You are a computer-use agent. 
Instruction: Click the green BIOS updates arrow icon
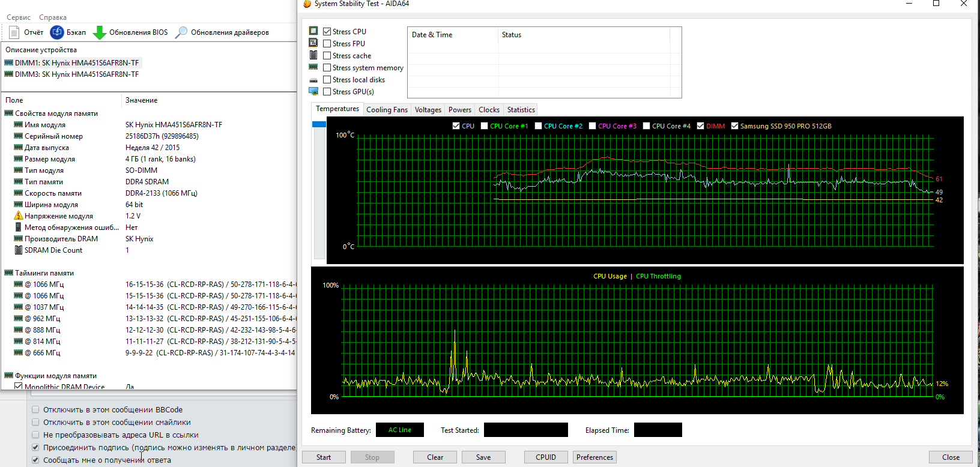click(x=100, y=32)
